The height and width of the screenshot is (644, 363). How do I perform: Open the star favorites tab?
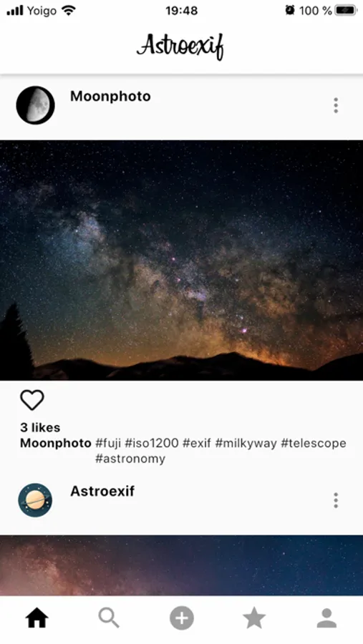tap(254, 618)
